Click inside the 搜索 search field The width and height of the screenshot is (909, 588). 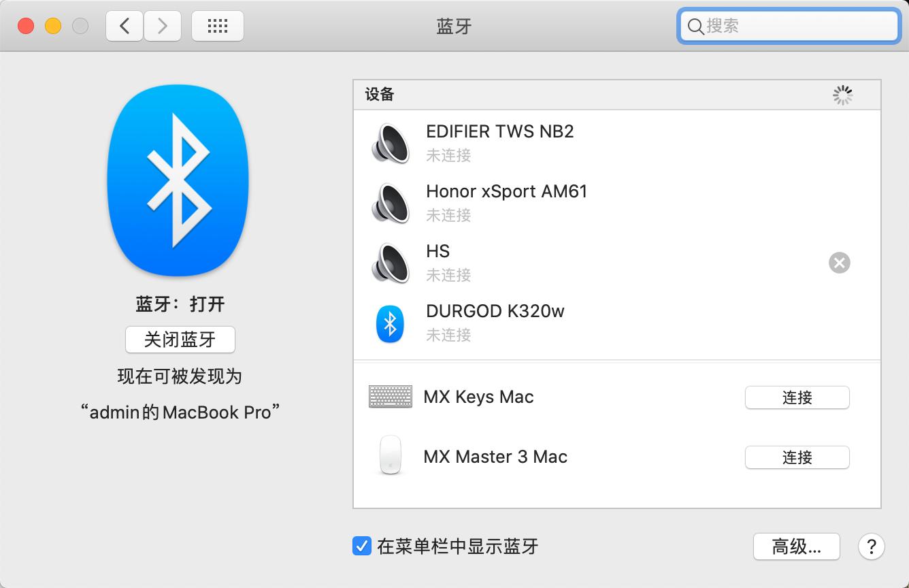point(788,27)
